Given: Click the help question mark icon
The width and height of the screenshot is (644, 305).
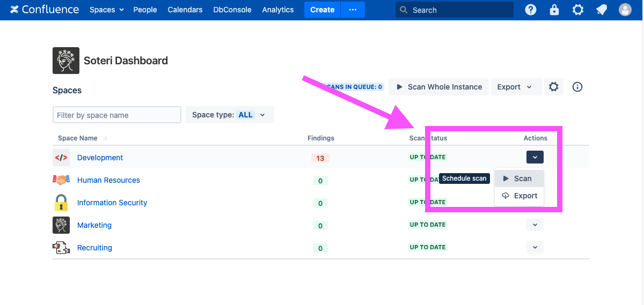Looking at the screenshot, I should pos(530,10).
